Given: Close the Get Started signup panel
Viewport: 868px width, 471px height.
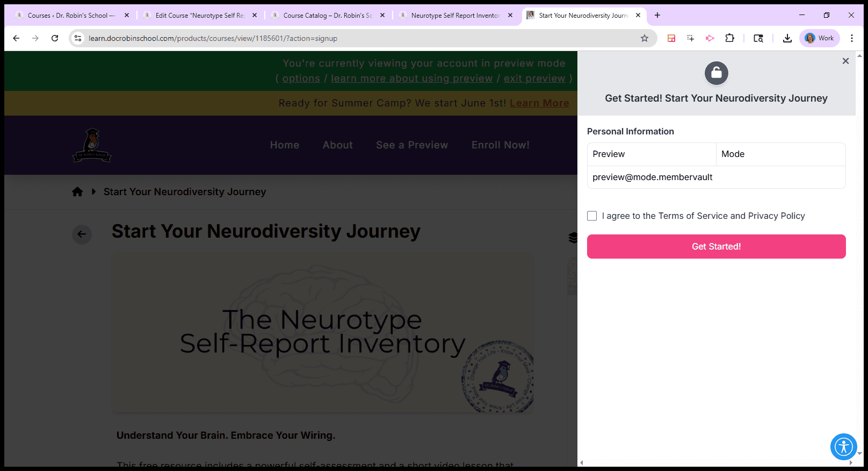Looking at the screenshot, I should pos(845,61).
